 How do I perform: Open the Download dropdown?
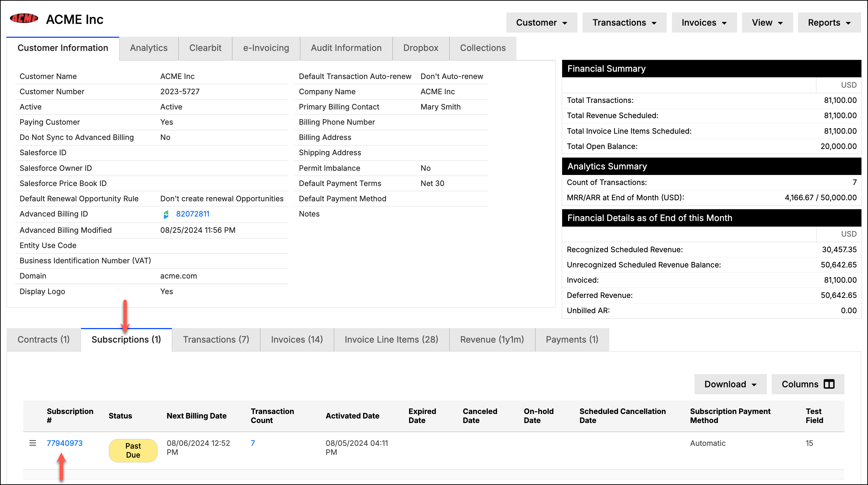pyautogui.click(x=730, y=384)
